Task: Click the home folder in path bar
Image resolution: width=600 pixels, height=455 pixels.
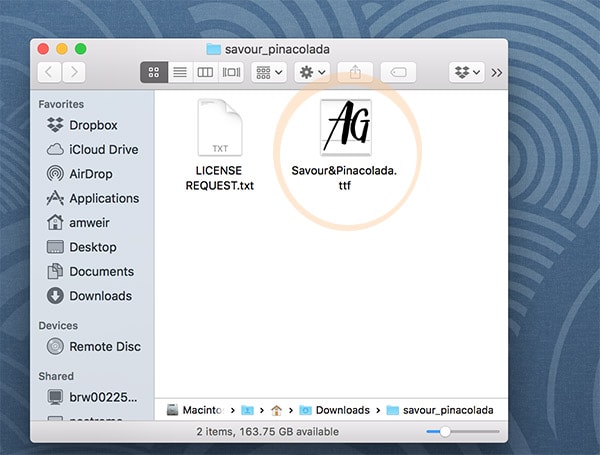Action: (x=276, y=410)
